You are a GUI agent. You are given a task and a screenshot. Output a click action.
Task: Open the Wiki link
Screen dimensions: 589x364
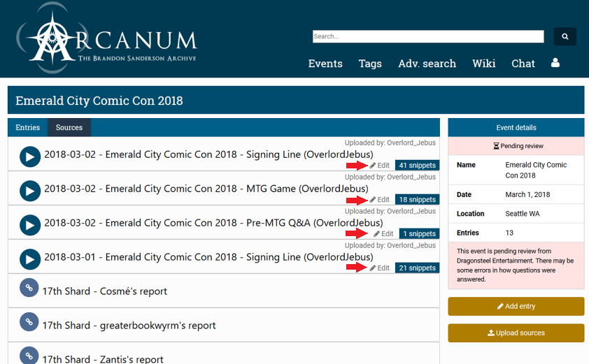484,64
